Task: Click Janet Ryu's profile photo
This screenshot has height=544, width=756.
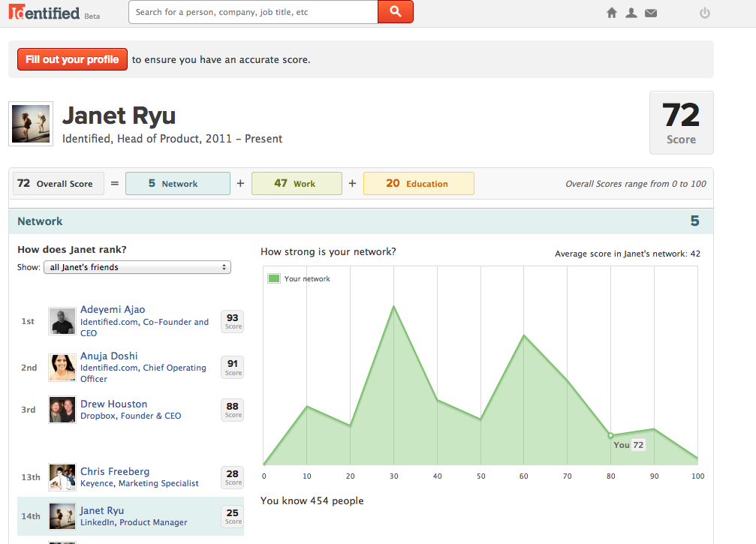Action: [x=31, y=124]
